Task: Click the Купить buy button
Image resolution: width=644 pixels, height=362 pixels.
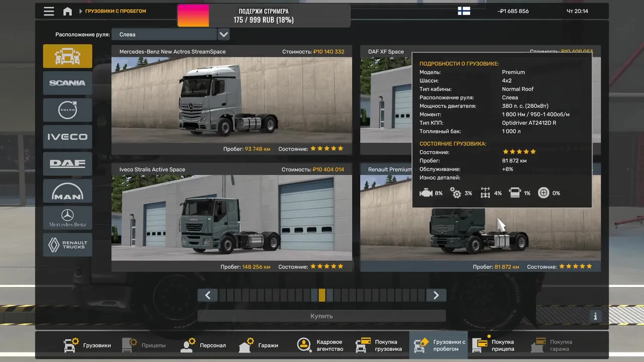Action: click(321, 316)
